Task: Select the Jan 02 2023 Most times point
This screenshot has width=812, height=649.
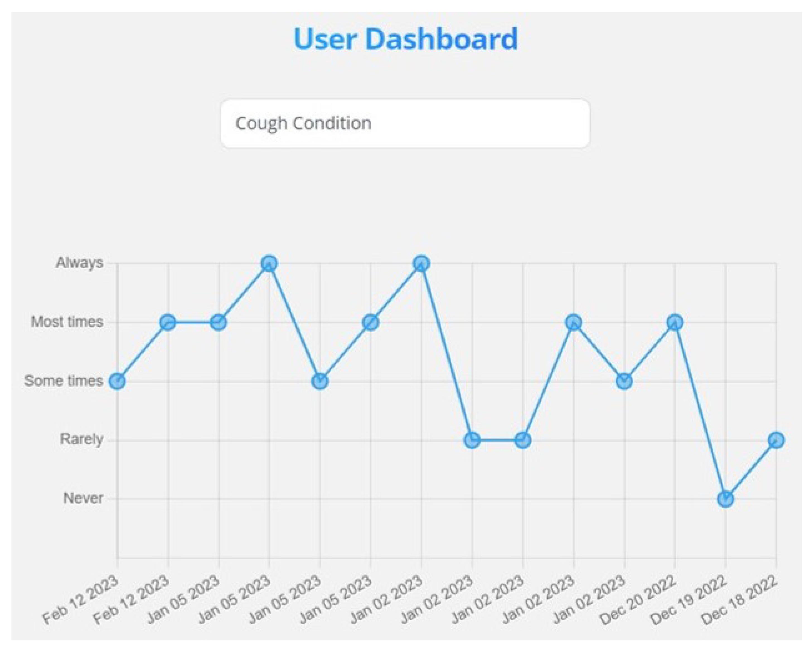Action: tap(573, 323)
